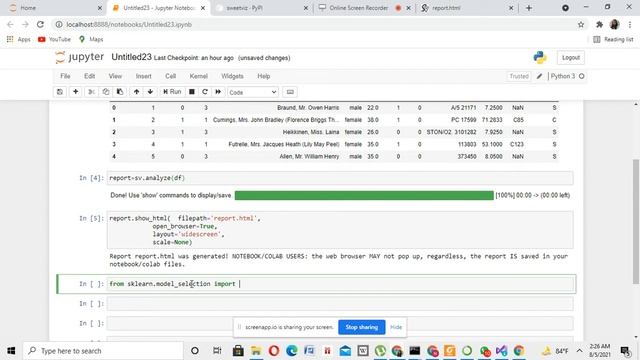This screenshot has width=640, height=360.
Task: Click the Jupyter logo
Action: pyautogui.click(x=80, y=58)
